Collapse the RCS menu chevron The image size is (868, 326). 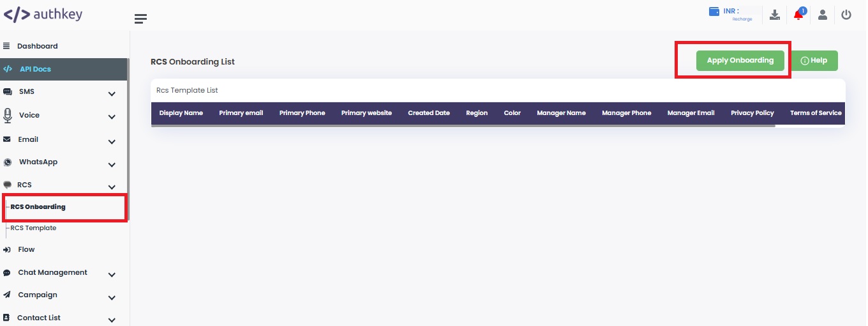click(112, 187)
